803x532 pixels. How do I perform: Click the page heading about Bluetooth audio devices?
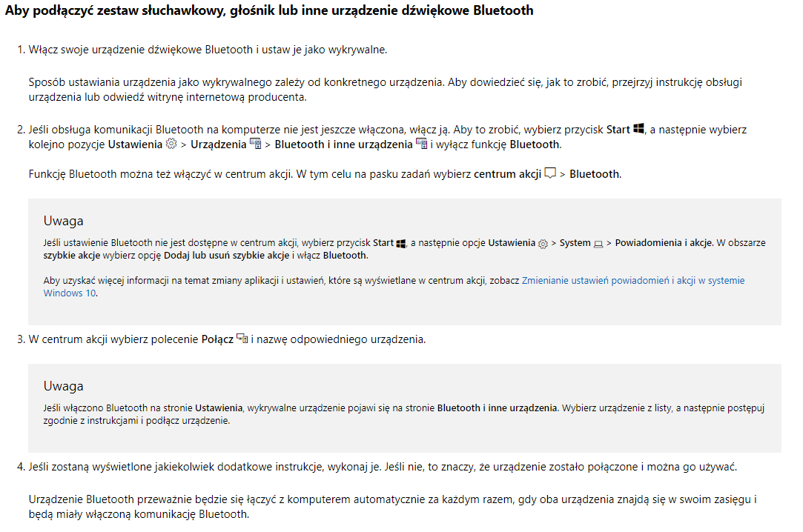(269, 10)
